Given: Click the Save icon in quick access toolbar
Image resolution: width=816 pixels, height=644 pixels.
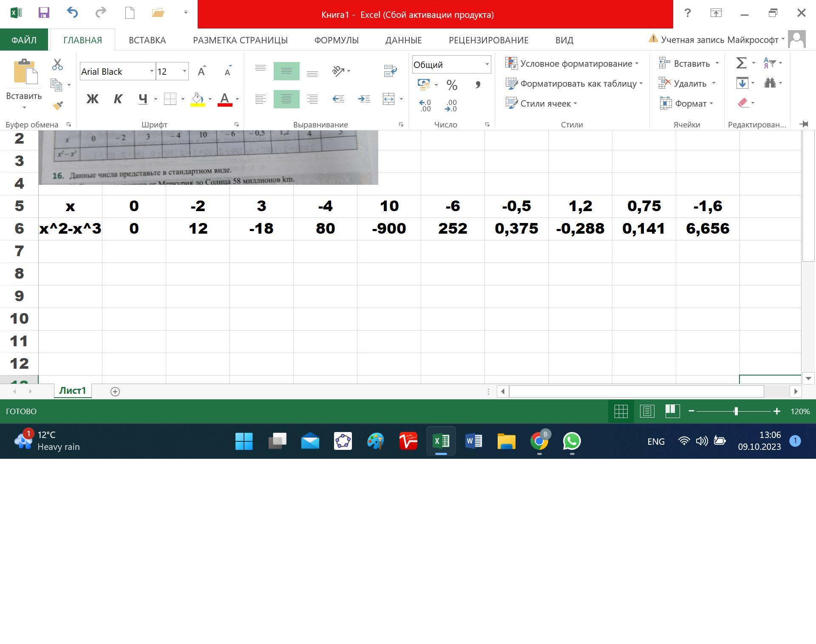Looking at the screenshot, I should tap(44, 13).
